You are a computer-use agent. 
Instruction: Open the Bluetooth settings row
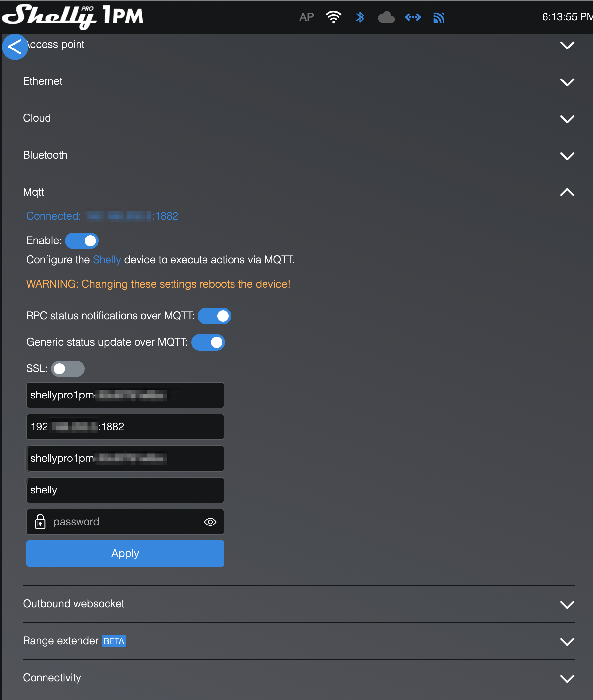coord(298,156)
